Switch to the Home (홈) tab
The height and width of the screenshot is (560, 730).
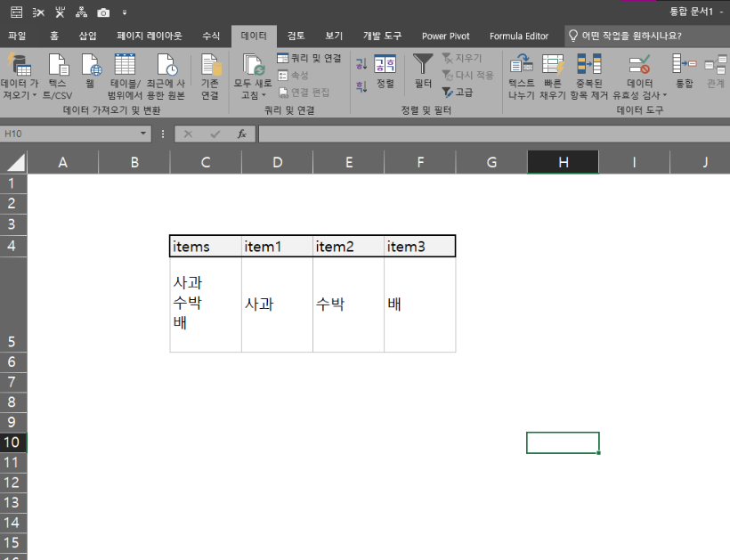click(54, 36)
